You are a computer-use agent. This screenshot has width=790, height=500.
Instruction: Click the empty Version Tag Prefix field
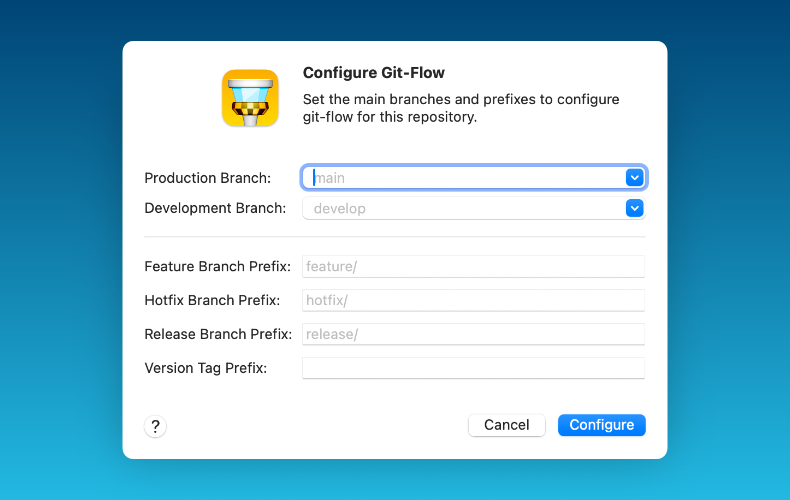(473, 368)
